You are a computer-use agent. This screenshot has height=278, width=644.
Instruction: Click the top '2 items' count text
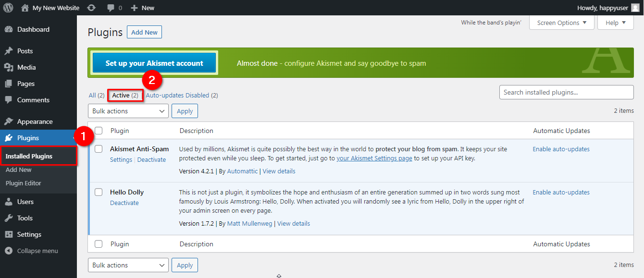click(624, 111)
